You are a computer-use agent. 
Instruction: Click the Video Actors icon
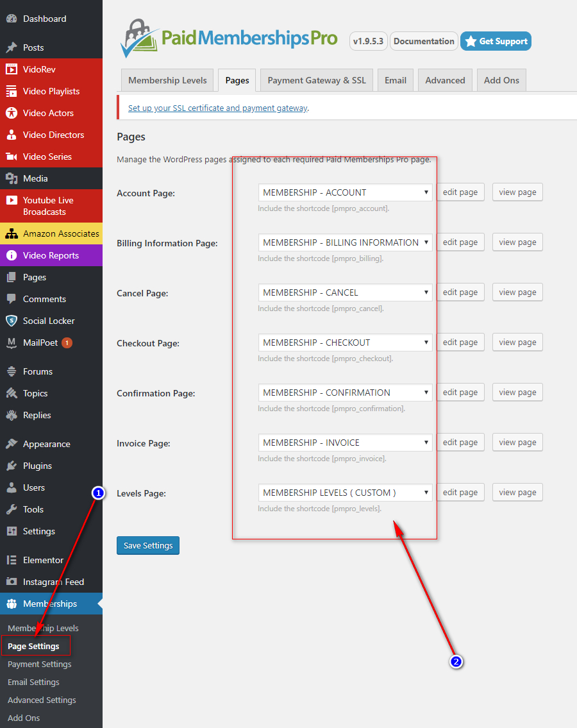tap(12, 113)
